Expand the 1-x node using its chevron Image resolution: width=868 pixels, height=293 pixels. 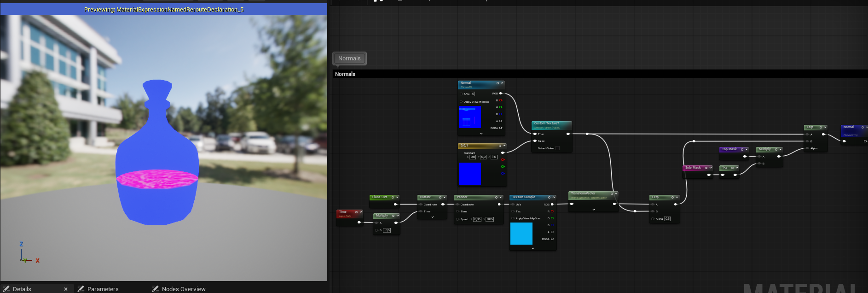coord(737,168)
